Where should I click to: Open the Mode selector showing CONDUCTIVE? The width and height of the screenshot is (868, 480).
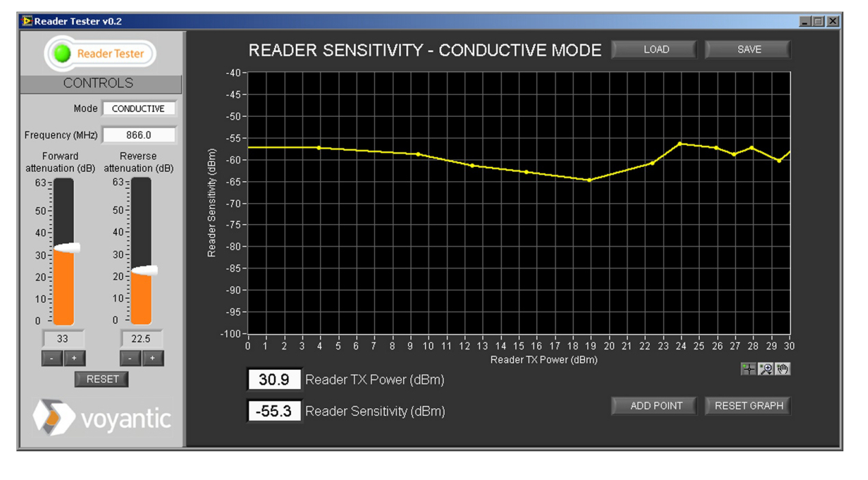pyautogui.click(x=139, y=109)
